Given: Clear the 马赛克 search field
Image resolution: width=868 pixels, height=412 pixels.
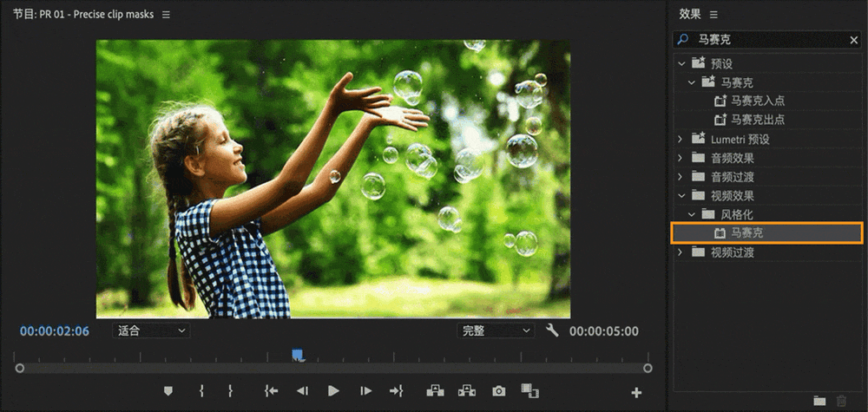Looking at the screenshot, I should pos(853,40).
